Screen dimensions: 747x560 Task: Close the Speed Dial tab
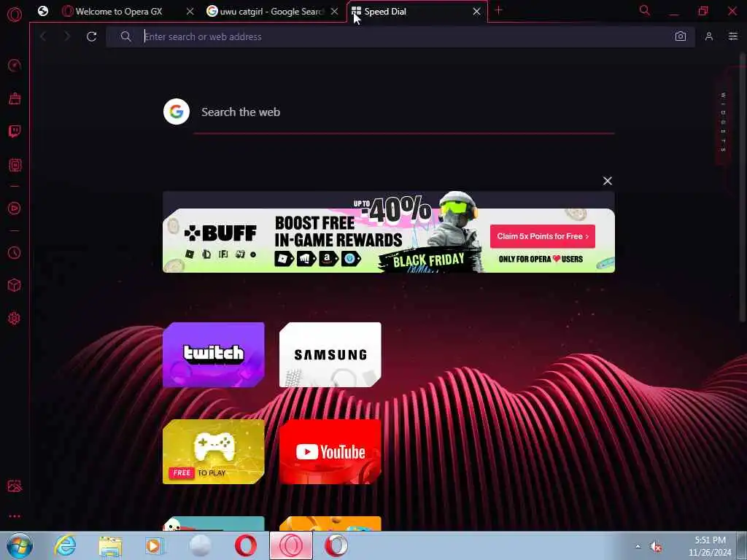476,12
